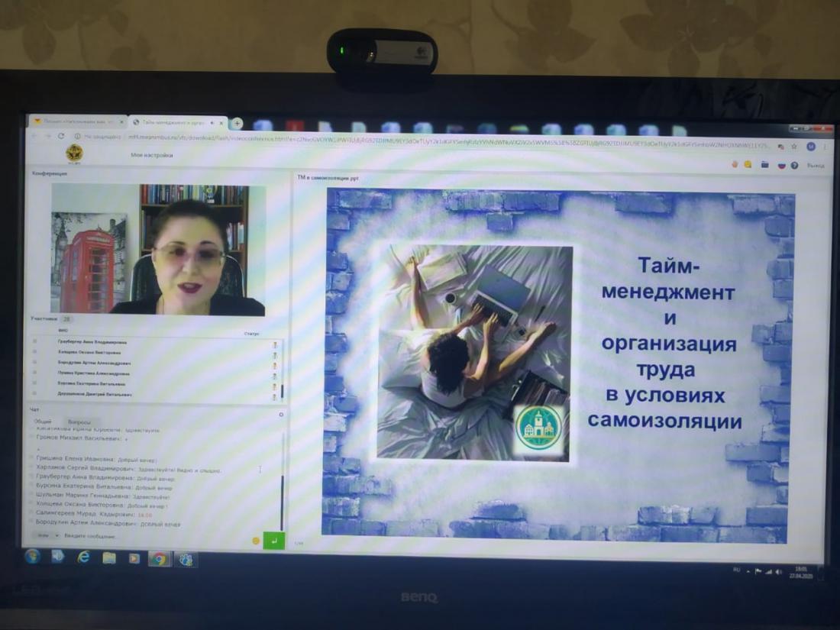Viewport: 840px width, 630px height.
Task: Click the taskbar clock showing date
Action: point(800,572)
